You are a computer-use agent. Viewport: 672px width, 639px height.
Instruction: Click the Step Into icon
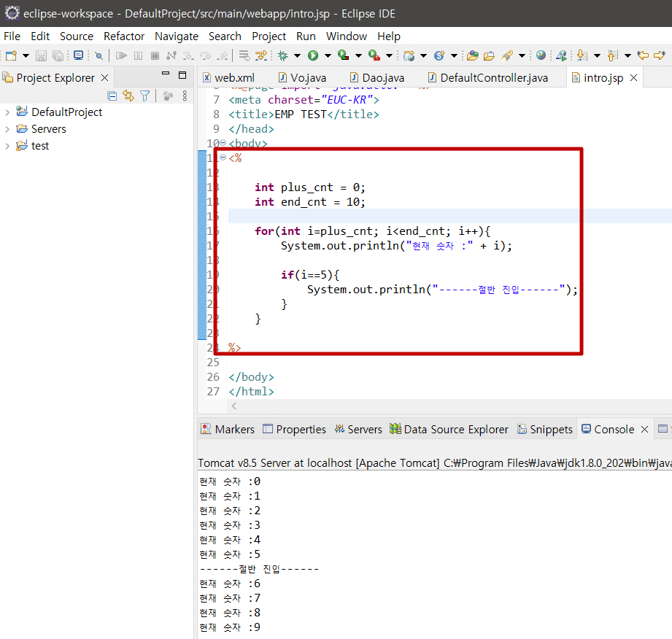[188, 55]
